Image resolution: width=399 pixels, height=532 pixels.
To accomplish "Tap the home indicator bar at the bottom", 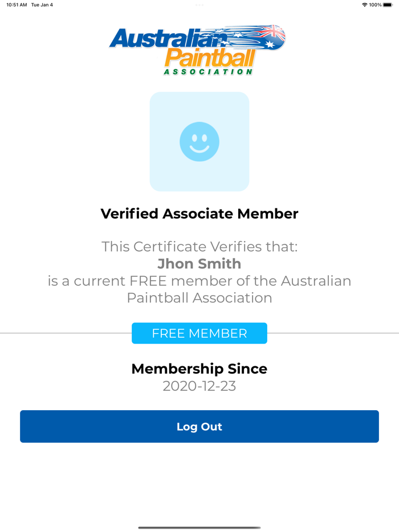I will [x=199, y=527].
